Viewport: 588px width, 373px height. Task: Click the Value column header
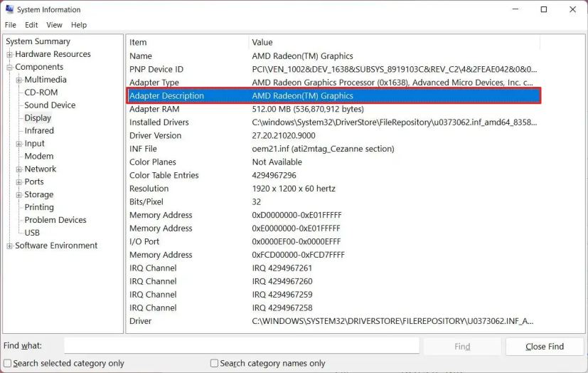coord(394,43)
